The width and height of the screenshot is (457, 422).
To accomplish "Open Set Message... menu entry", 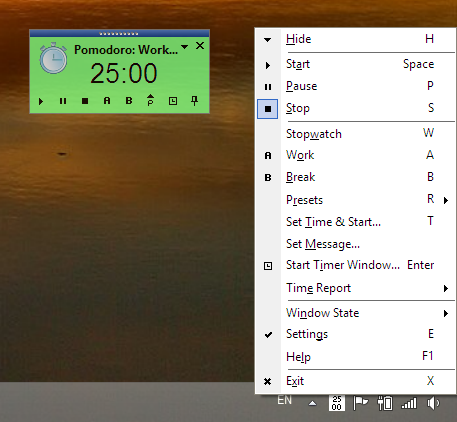I will [x=356, y=244].
